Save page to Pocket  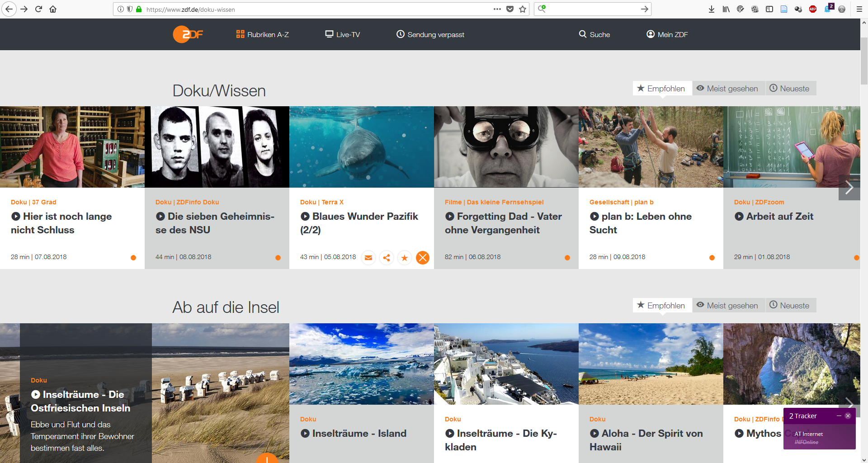click(x=510, y=9)
